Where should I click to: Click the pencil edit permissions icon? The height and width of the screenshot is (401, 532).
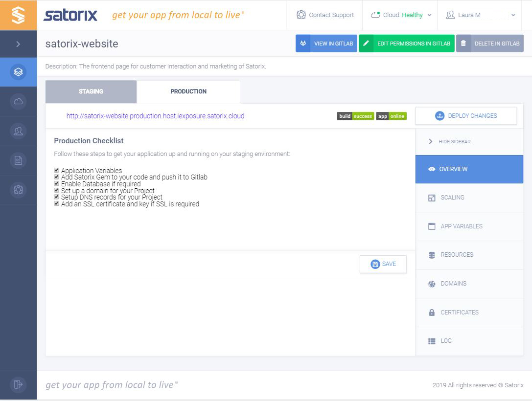point(366,44)
